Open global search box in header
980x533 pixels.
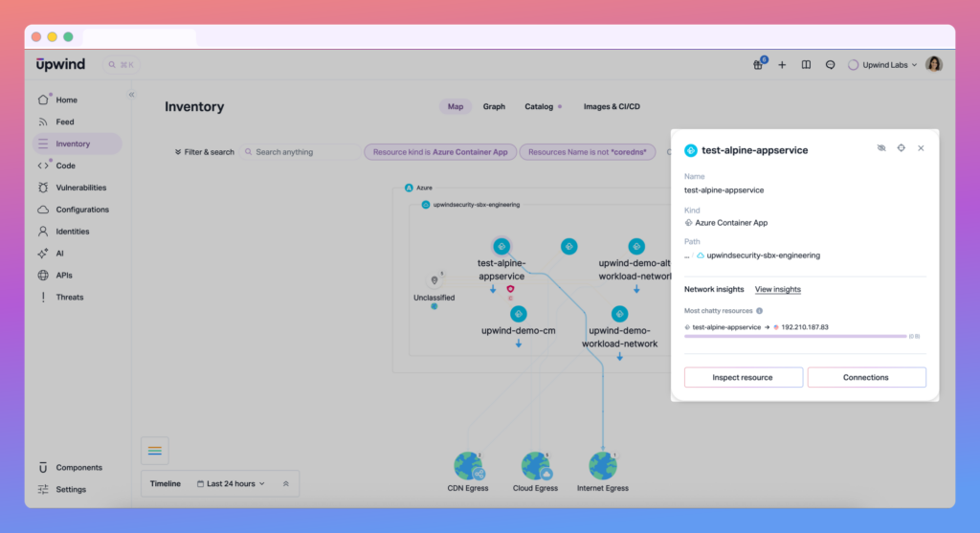[121, 64]
